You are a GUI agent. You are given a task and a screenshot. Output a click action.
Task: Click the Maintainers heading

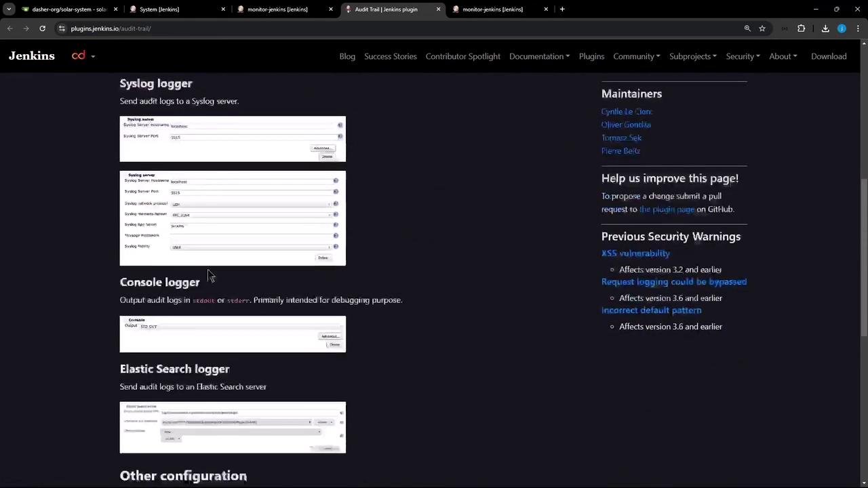631,94
